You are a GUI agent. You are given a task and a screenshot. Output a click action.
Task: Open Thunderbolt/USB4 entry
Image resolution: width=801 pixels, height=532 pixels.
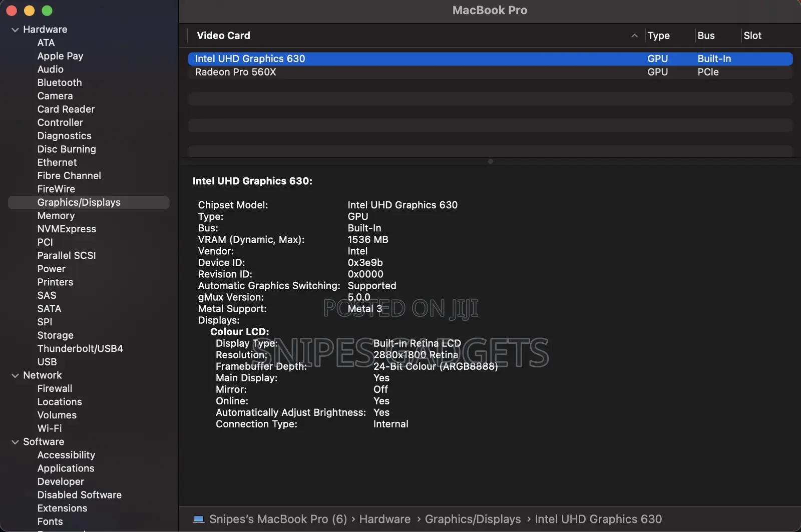[x=80, y=349]
